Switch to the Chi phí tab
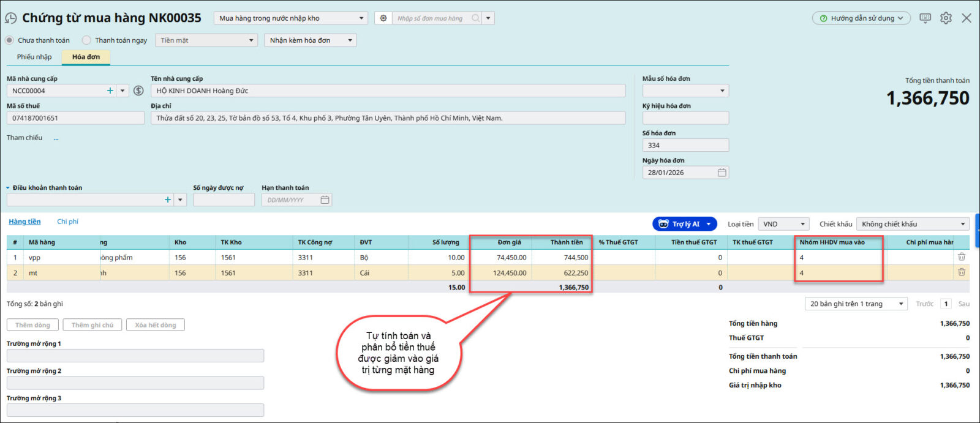 (67, 222)
